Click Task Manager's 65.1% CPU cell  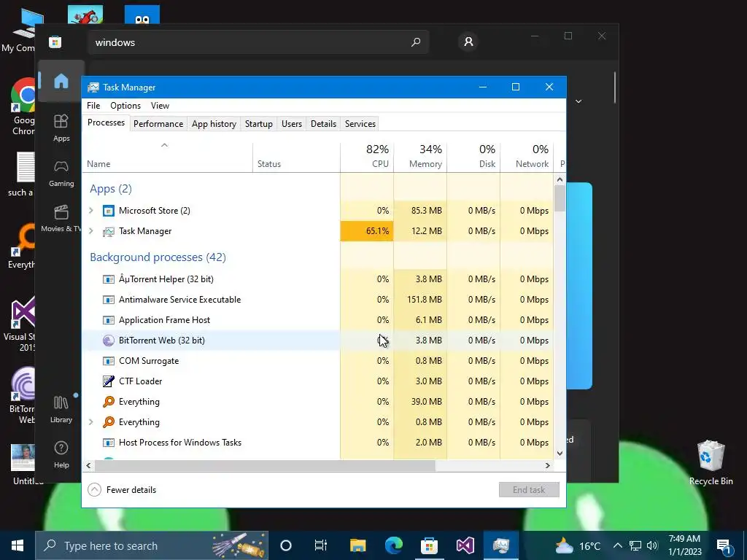367,231
